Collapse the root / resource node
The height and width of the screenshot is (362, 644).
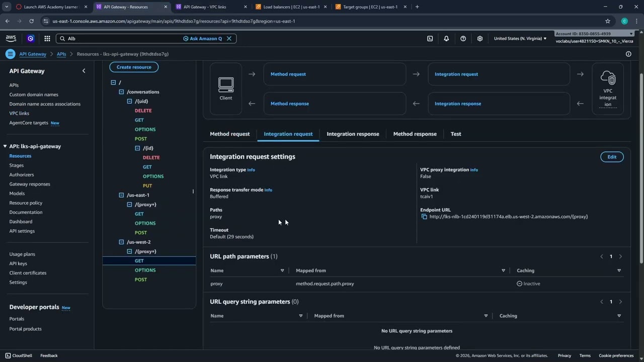click(x=113, y=82)
